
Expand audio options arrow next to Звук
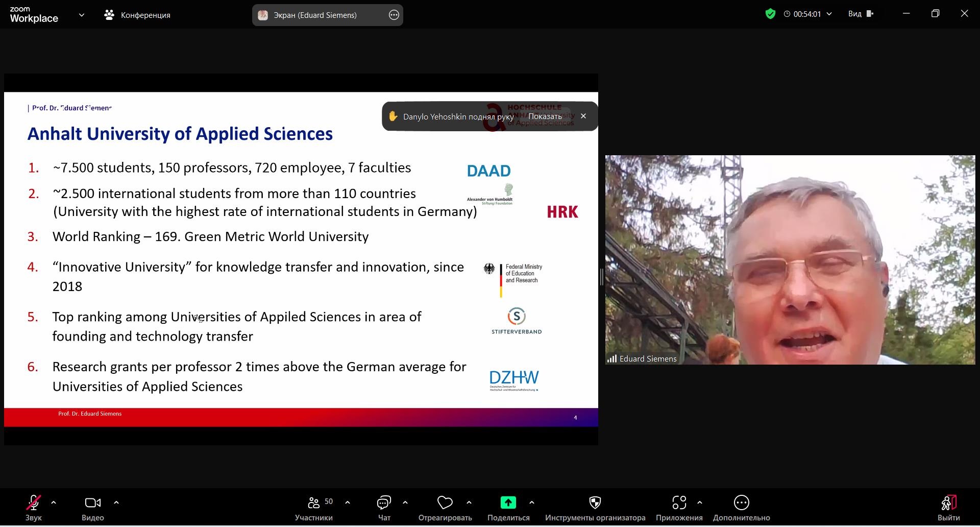coord(54,502)
